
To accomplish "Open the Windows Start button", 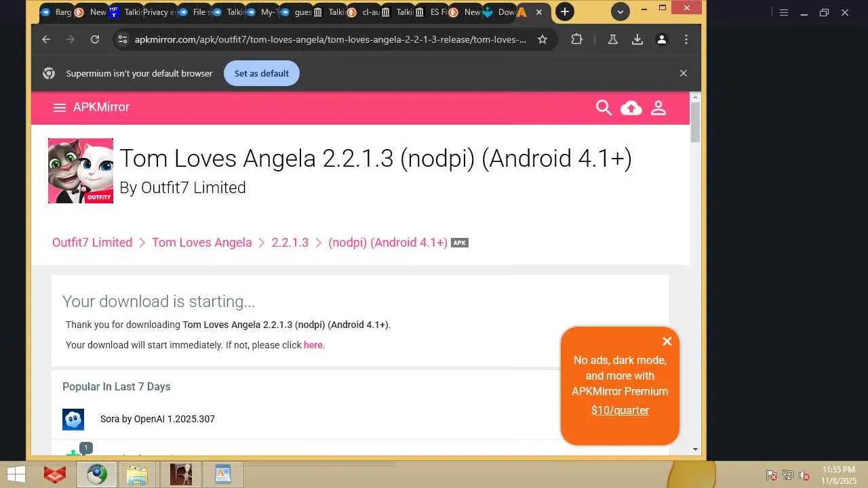I will pyautogui.click(x=16, y=474).
